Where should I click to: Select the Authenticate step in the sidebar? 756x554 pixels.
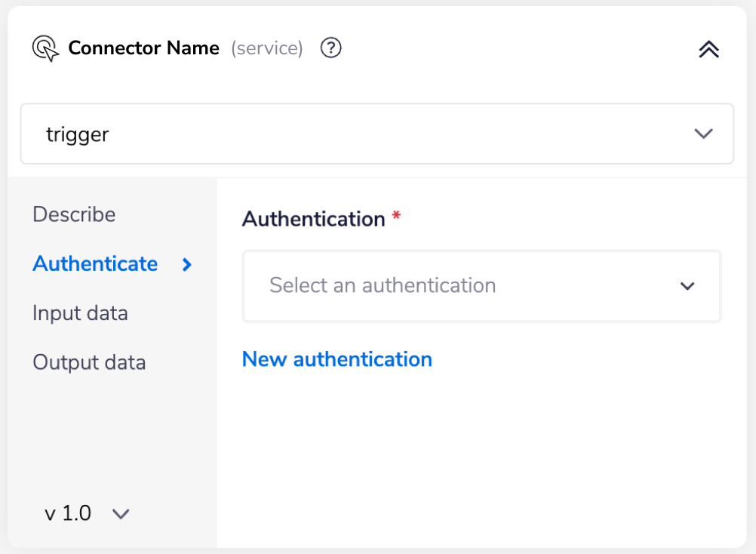tap(95, 264)
